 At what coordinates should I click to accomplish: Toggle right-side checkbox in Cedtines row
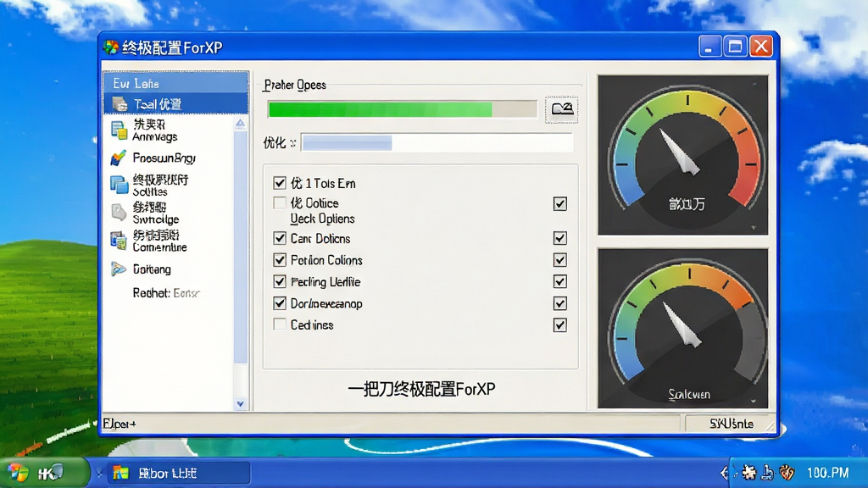[559, 324]
